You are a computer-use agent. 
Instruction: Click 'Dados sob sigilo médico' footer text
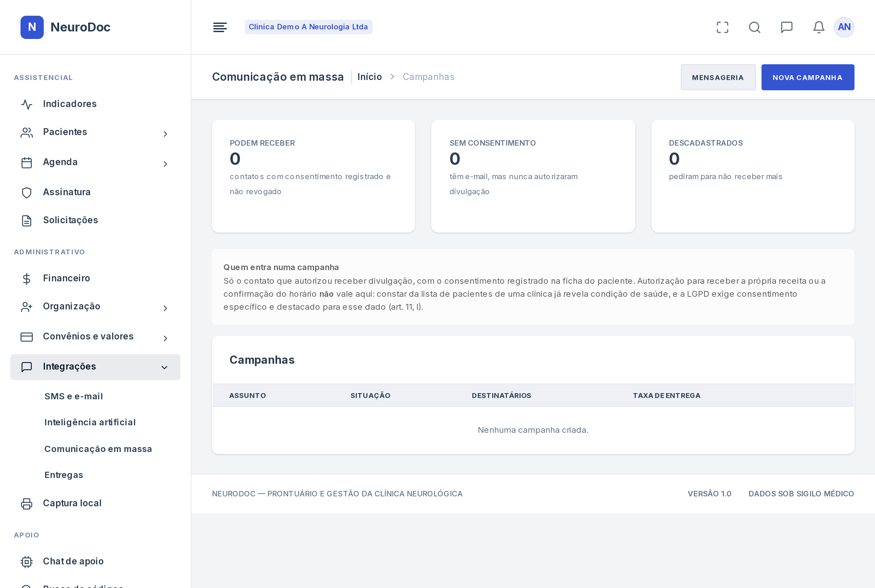[x=801, y=494]
